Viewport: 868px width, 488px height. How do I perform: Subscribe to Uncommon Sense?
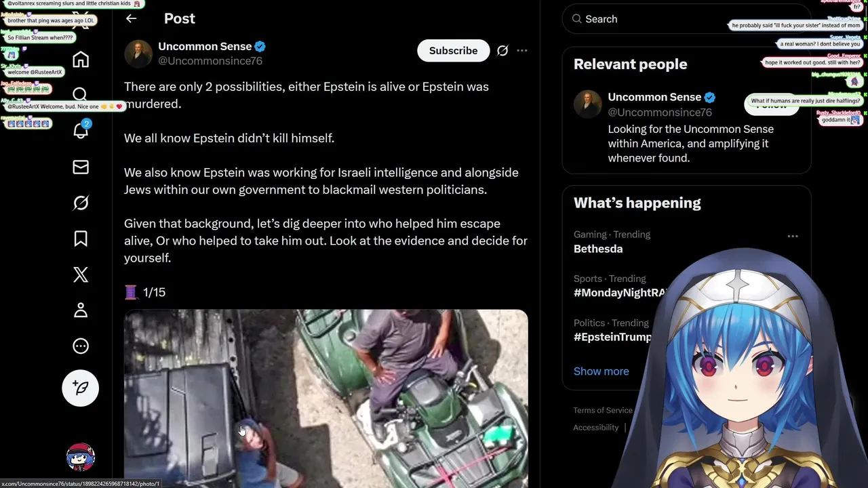click(x=453, y=51)
